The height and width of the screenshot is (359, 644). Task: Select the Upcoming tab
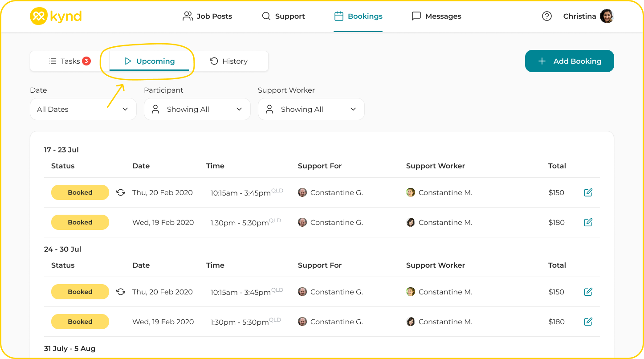point(150,61)
